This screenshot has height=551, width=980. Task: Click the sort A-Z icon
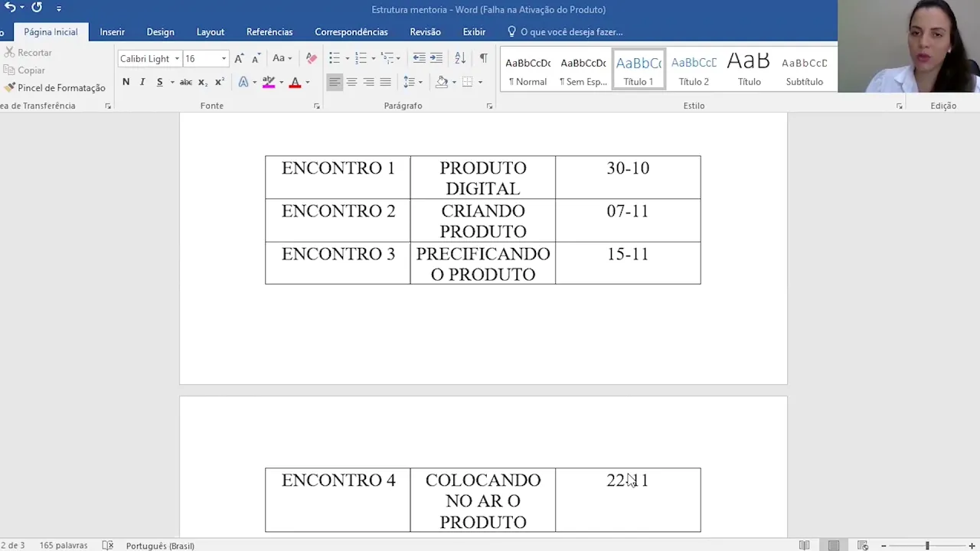pos(460,59)
